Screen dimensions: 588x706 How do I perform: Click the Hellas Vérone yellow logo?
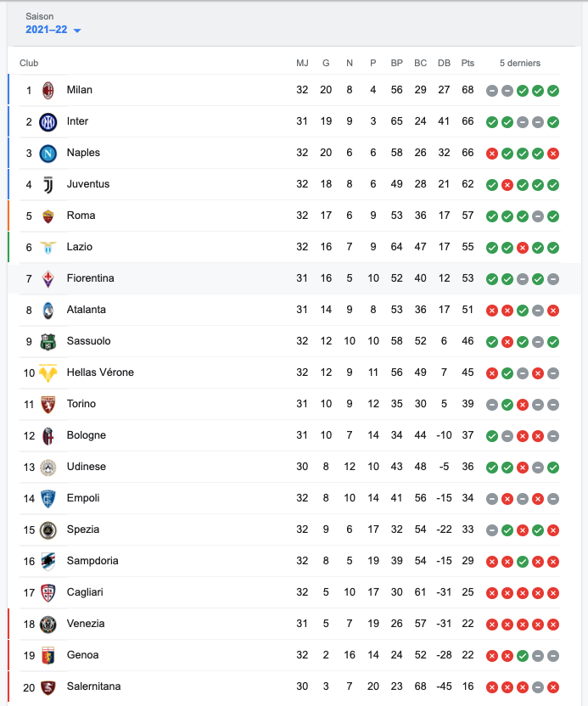coord(48,373)
